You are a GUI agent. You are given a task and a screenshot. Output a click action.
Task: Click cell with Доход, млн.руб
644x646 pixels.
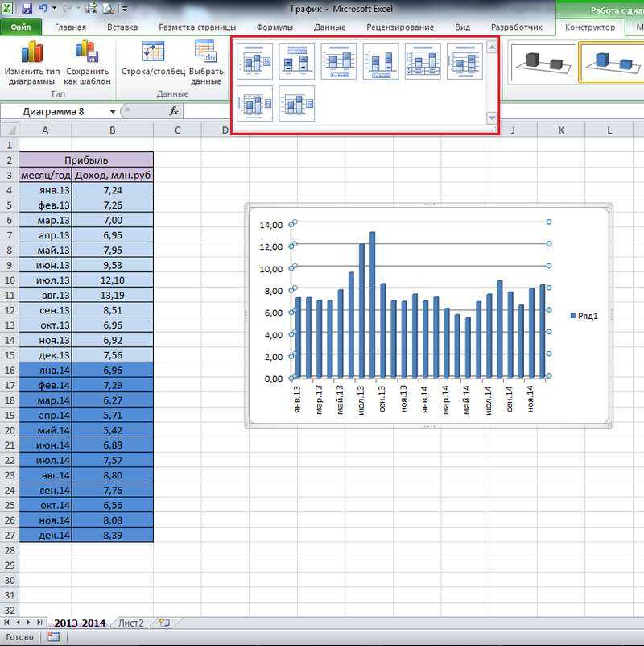pos(113,175)
